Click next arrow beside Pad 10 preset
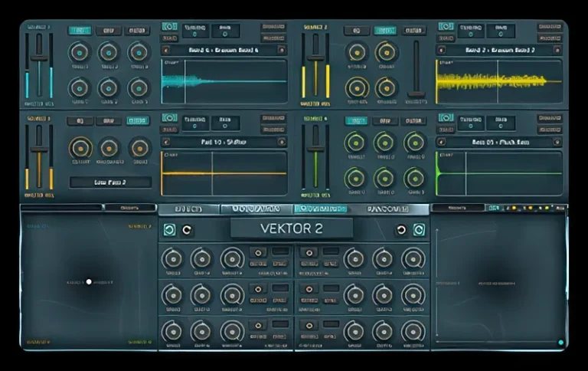The width and height of the screenshot is (588, 371). pyautogui.click(x=282, y=142)
